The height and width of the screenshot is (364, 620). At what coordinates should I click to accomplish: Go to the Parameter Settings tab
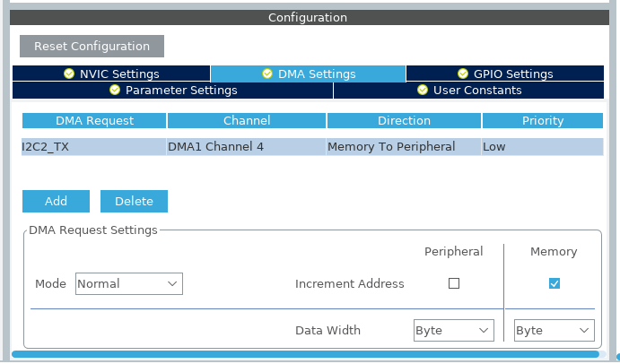pos(173,91)
